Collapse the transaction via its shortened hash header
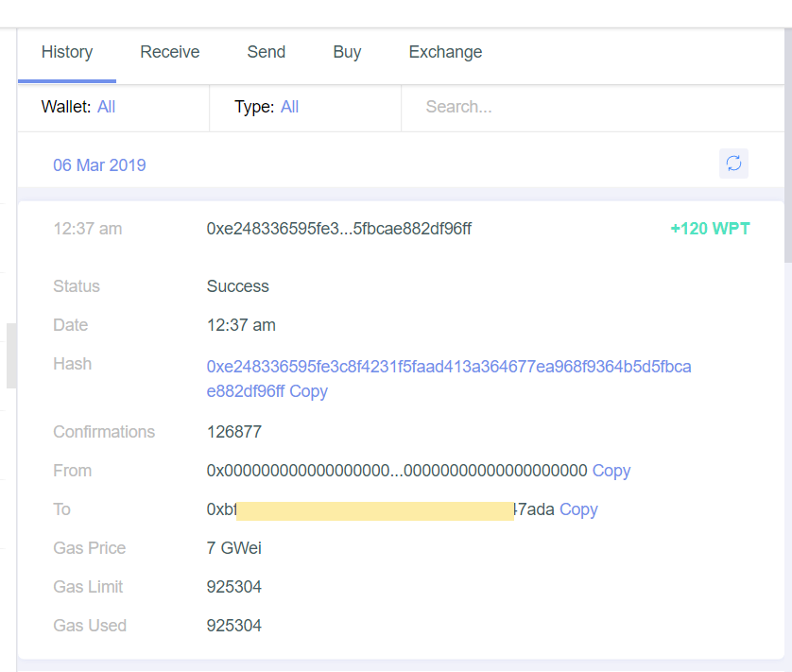The height and width of the screenshot is (672, 792). 338,229
